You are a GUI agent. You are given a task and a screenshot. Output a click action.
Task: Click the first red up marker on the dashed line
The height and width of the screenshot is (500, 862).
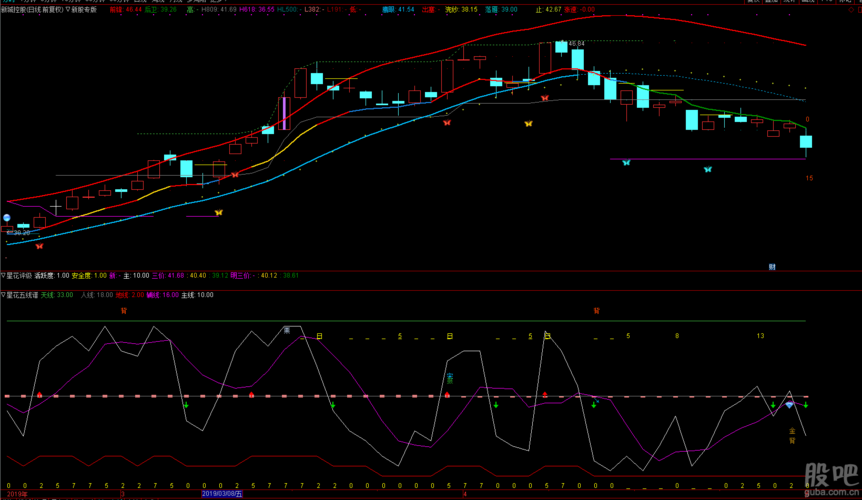tap(40, 395)
